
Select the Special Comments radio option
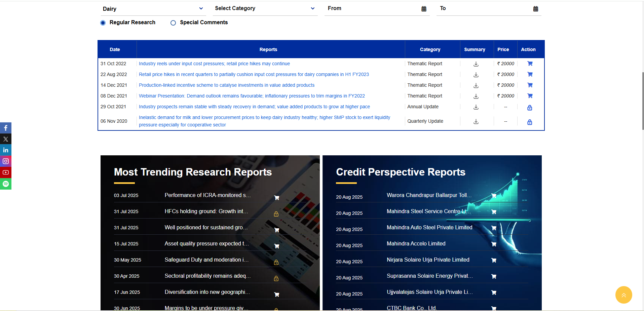coord(173,23)
